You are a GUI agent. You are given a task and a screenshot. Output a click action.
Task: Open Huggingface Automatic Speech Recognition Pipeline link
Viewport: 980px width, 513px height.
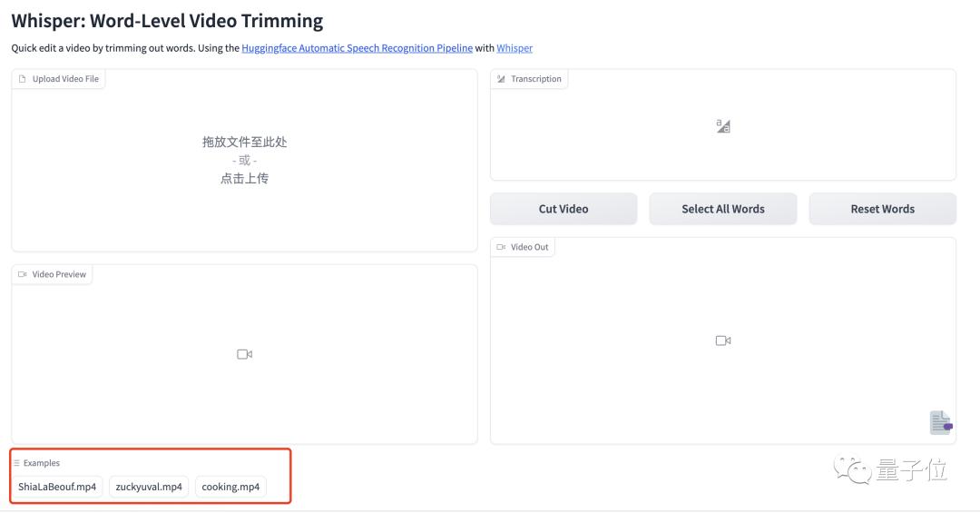pos(357,48)
